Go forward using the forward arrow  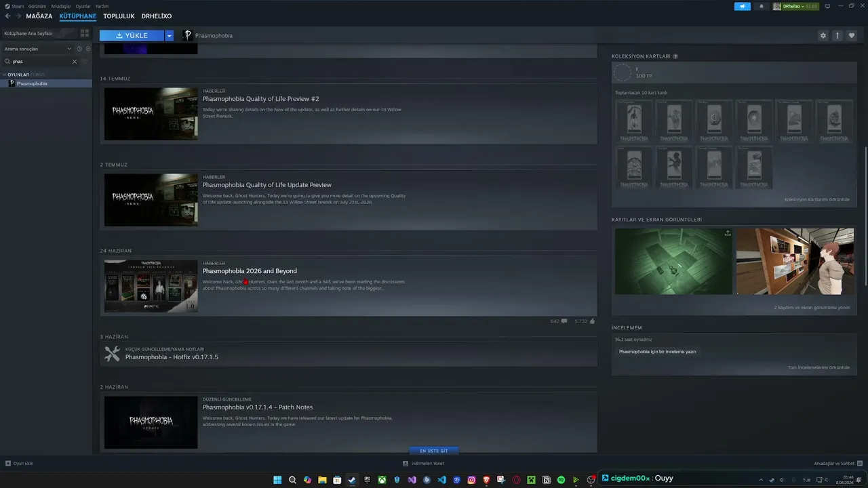[x=18, y=16]
